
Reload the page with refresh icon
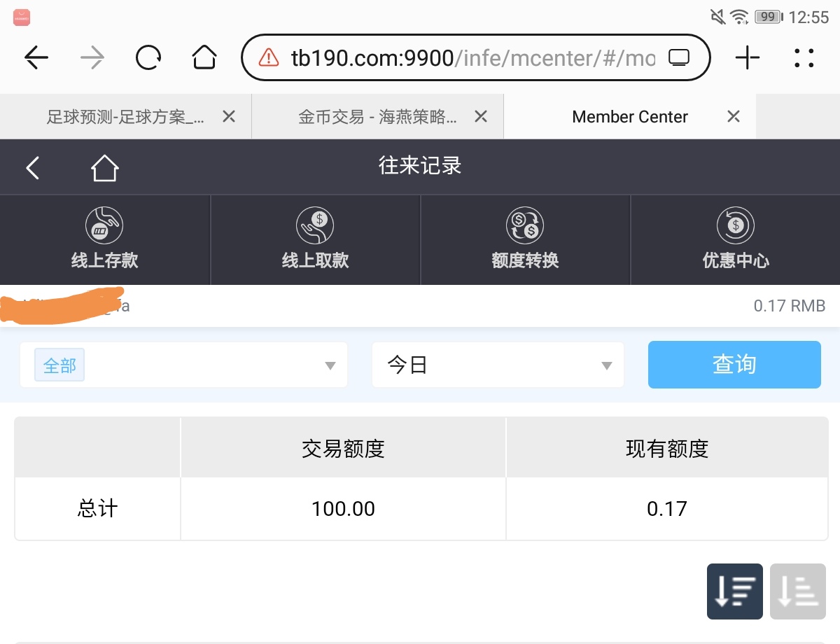click(148, 57)
